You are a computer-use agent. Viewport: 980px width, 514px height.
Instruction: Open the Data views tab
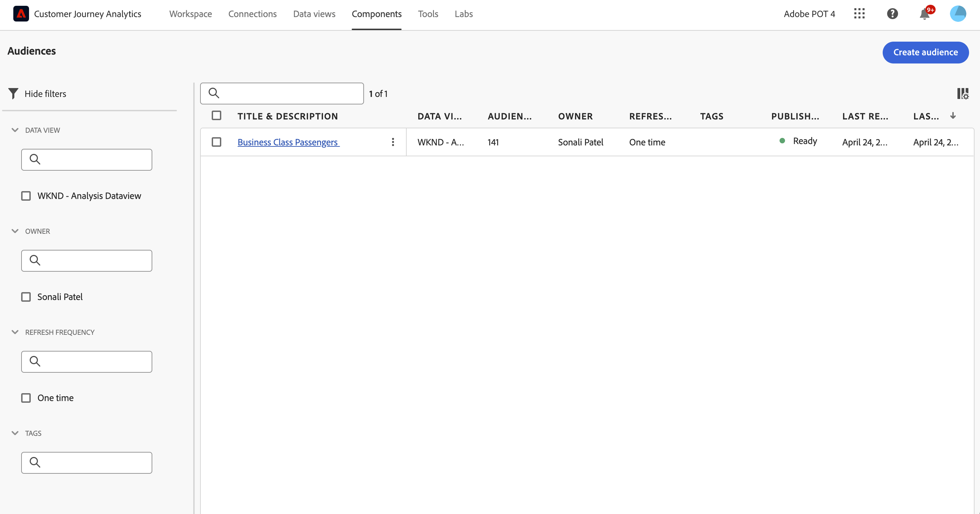click(x=314, y=14)
